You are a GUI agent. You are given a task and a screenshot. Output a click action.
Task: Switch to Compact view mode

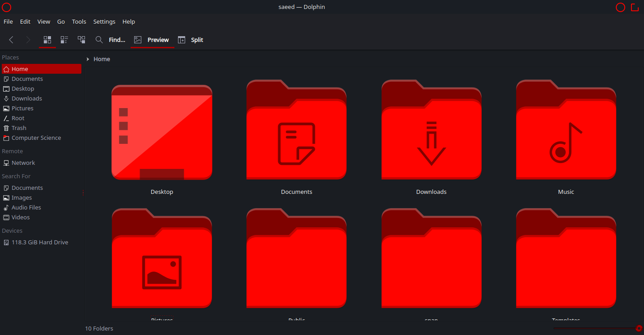(x=64, y=40)
